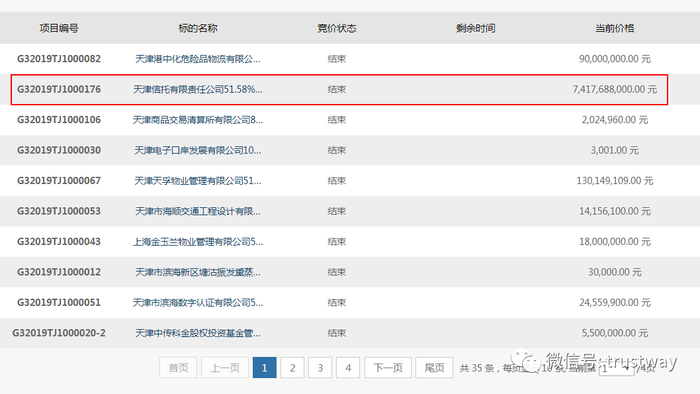Click the 首页 first page button
The image size is (700, 394).
point(178,368)
